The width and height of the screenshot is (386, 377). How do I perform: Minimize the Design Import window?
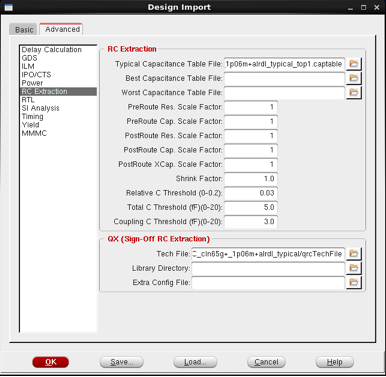tap(350, 8)
